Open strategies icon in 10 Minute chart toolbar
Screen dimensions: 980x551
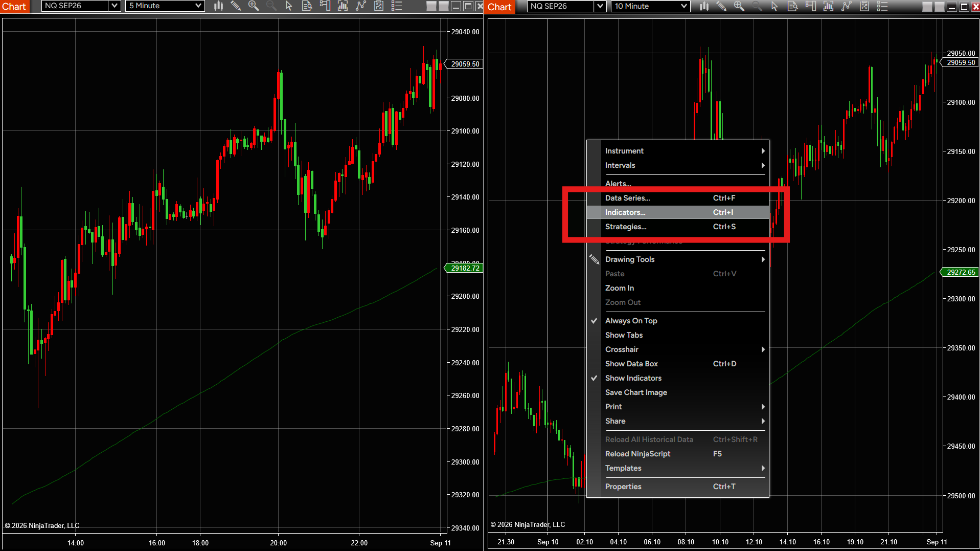[864, 6]
